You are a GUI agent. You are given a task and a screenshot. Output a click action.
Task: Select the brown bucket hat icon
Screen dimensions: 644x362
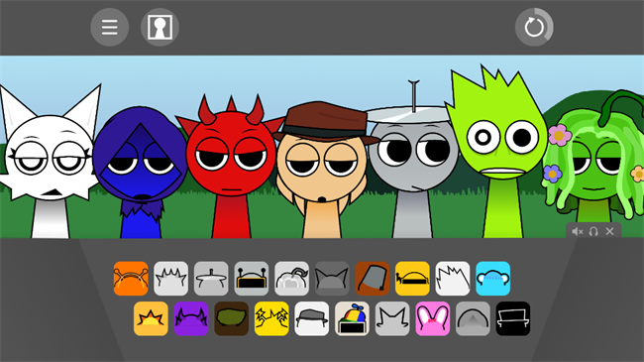pos(373,279)
